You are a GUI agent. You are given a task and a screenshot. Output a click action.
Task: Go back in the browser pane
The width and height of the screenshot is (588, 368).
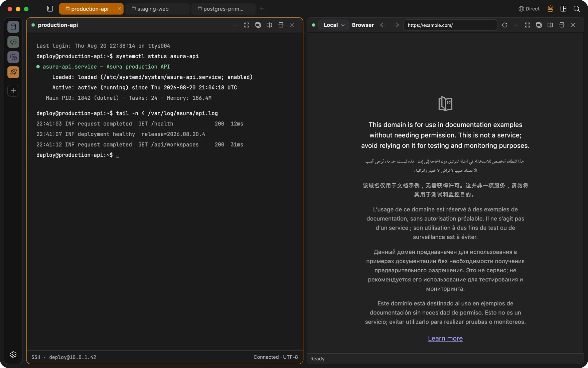(x=383, y=25)
